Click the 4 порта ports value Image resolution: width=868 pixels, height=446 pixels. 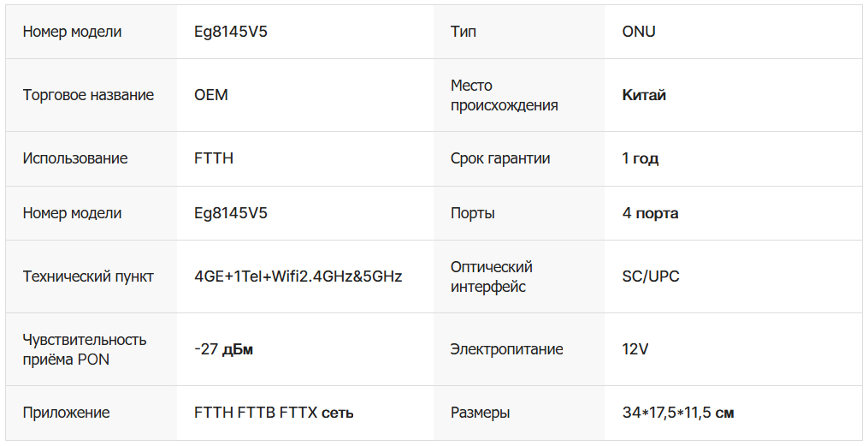tap(650, 213)
